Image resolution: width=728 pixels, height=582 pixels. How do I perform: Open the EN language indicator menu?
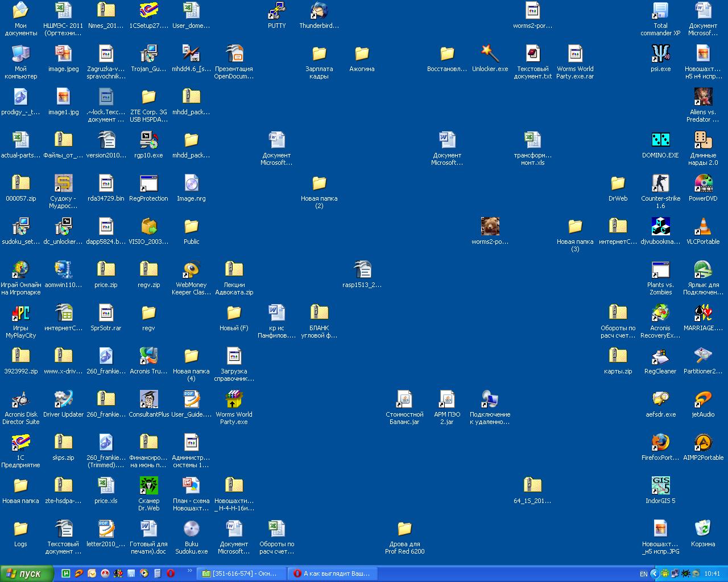coord(643,574)
